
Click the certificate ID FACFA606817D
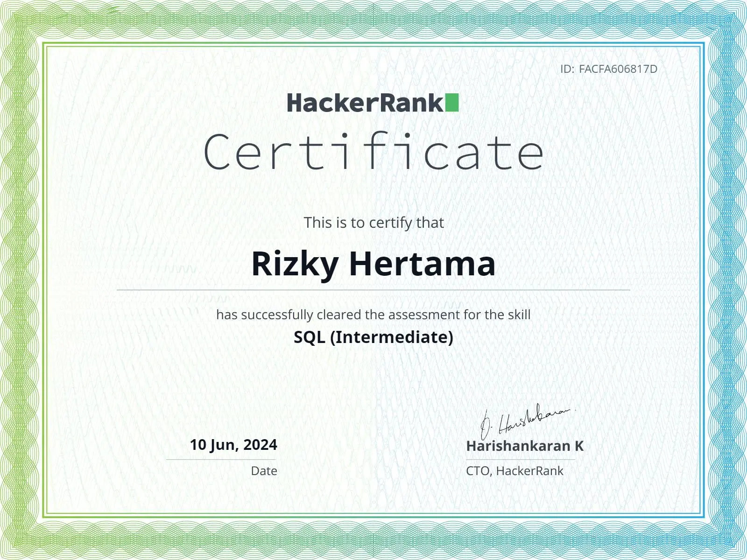(x=616, y=69)
